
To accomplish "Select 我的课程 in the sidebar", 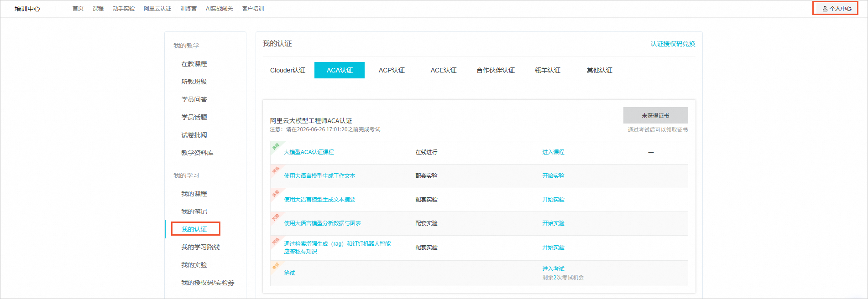I will coord(194,194).
